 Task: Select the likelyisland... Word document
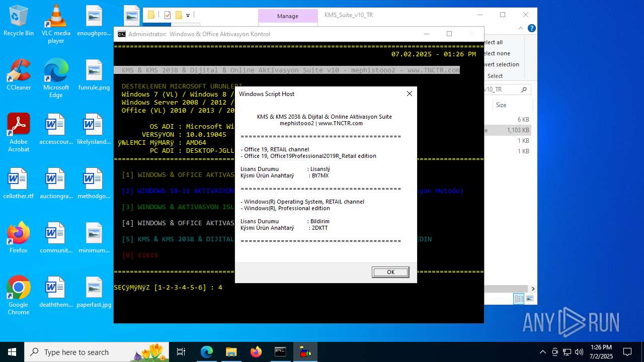pyautogui.click(x=94, y=129)
